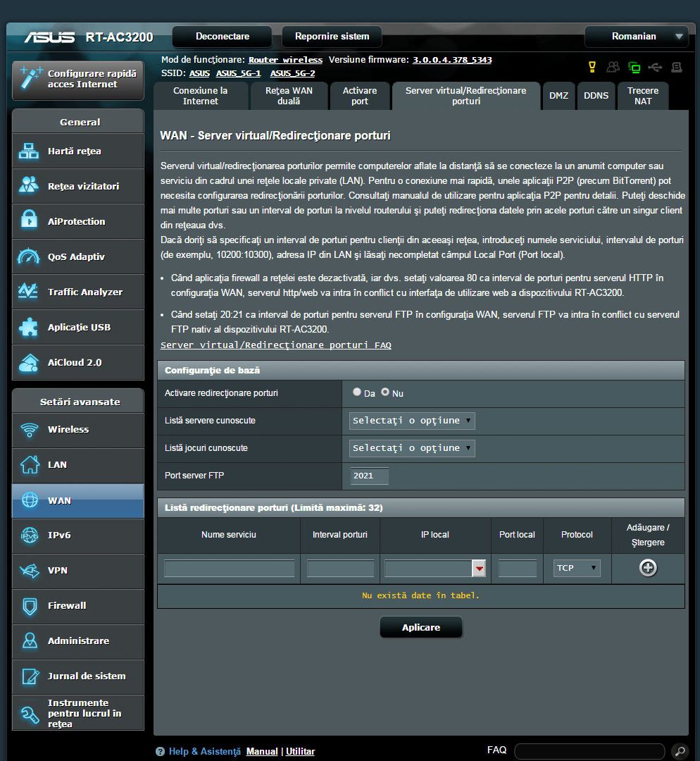Click the yellow lightbulb status icon
Image resolution: width=700 pixels, height=761 pixels.
click(592, 68)
